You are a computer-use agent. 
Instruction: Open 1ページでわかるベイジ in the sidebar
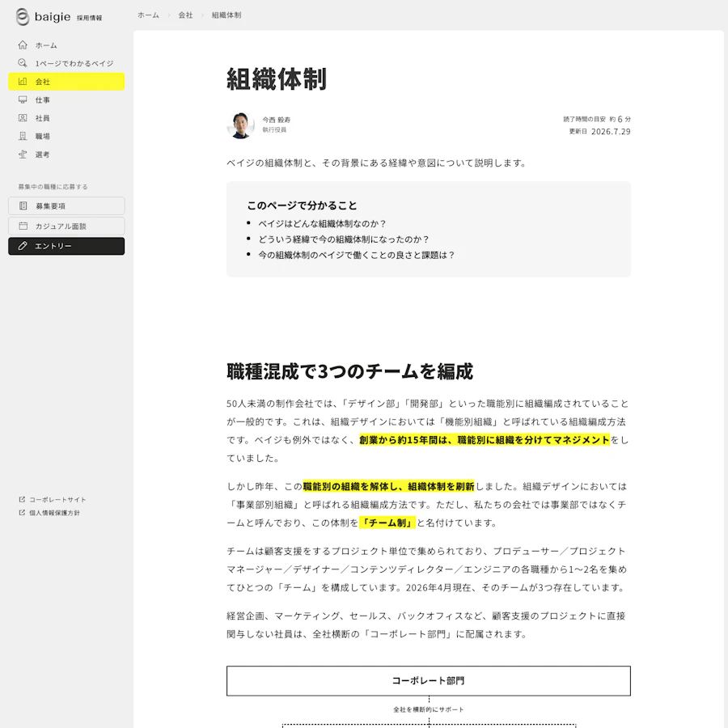[66, 63]
